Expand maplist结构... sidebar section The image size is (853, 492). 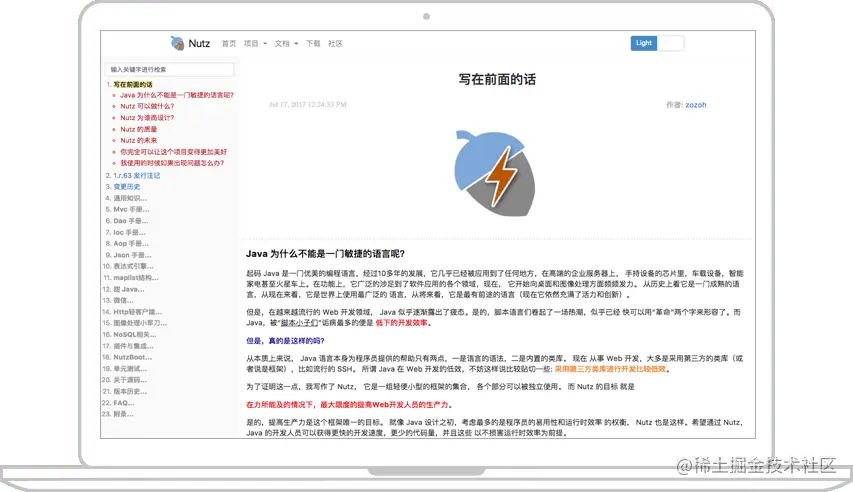tap(136, 278)
